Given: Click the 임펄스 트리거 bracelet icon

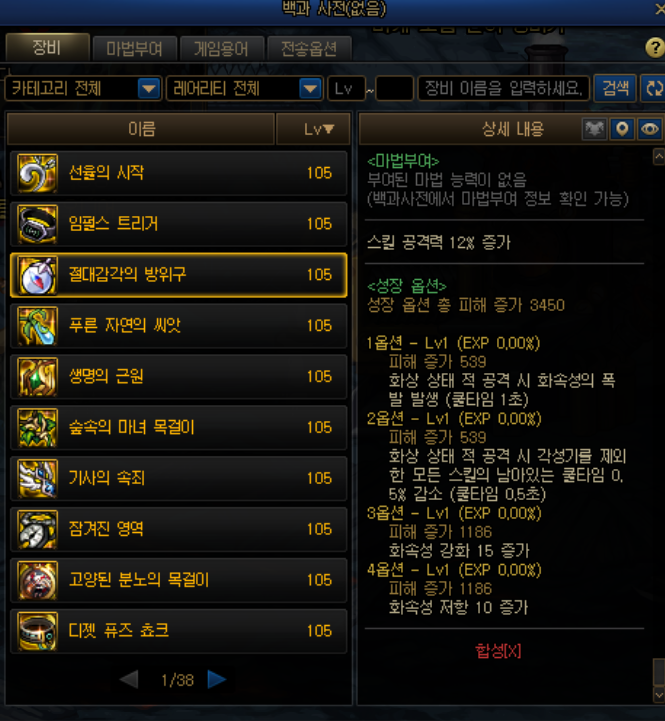Looking at the screenshot, I should coord(37,224).
